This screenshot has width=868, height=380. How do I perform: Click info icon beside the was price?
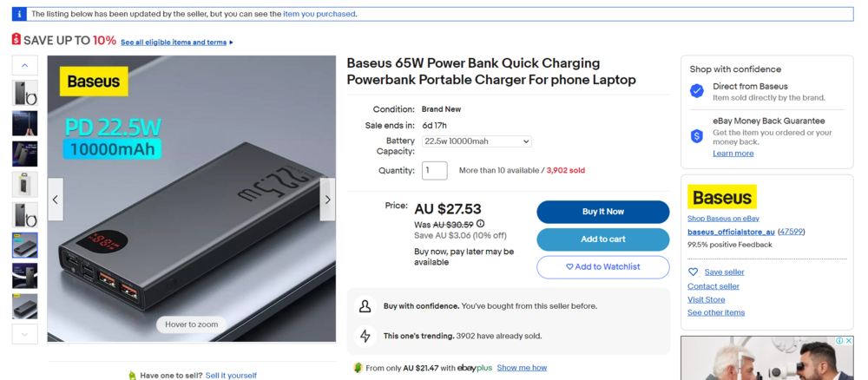[x=480, y=224]
